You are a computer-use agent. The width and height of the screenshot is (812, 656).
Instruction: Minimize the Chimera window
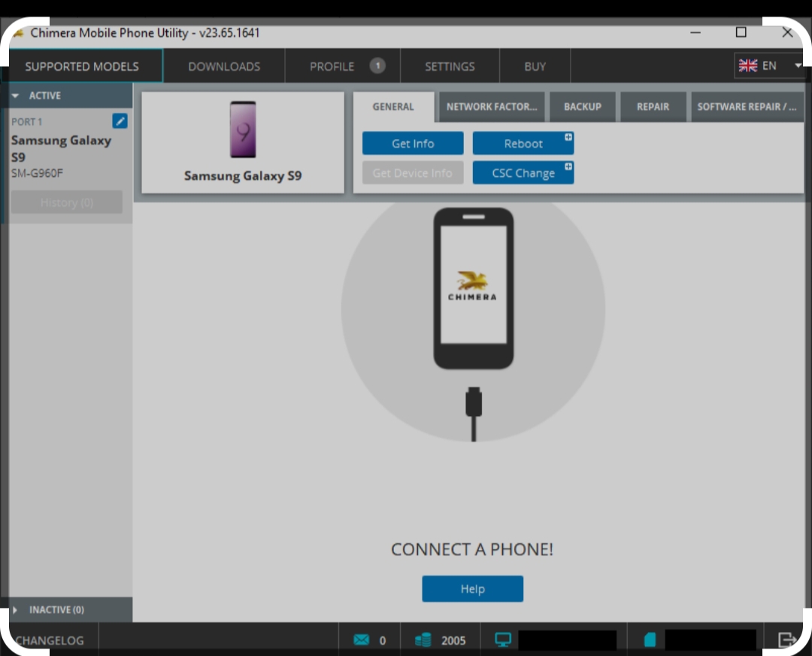(695, 32)
